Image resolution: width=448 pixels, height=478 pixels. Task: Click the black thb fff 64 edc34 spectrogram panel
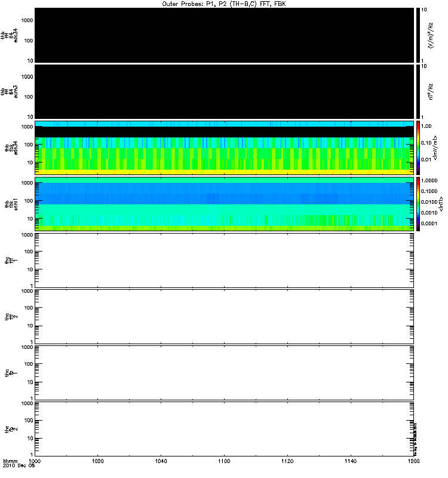(224, 35)
